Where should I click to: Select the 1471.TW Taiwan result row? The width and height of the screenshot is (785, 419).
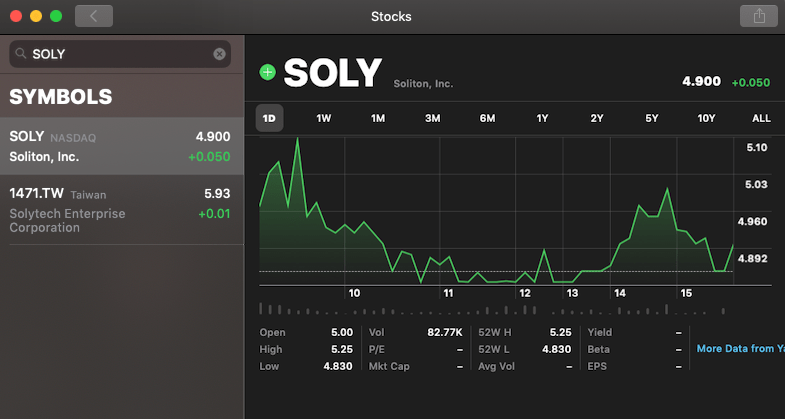122,210
